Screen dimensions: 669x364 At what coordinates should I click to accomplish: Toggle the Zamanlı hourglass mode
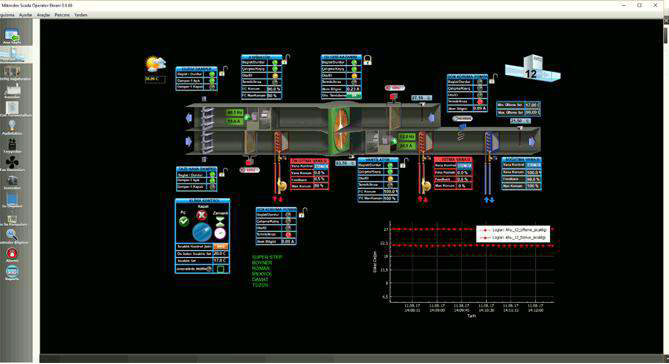(220, 221)
